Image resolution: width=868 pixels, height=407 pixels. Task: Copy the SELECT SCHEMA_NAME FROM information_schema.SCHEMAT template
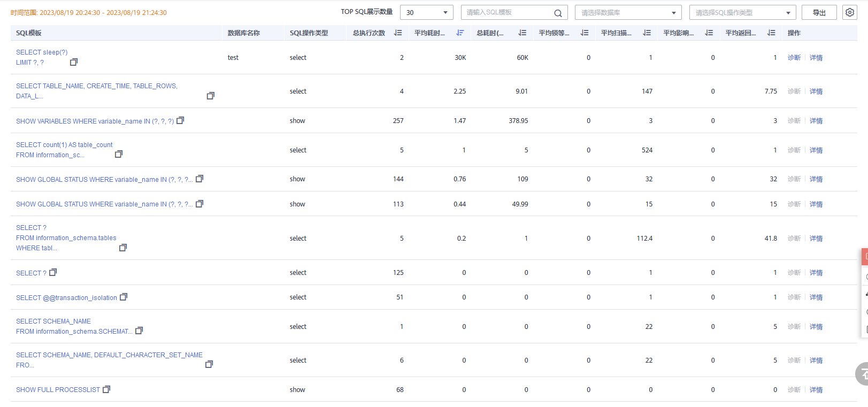139,331
